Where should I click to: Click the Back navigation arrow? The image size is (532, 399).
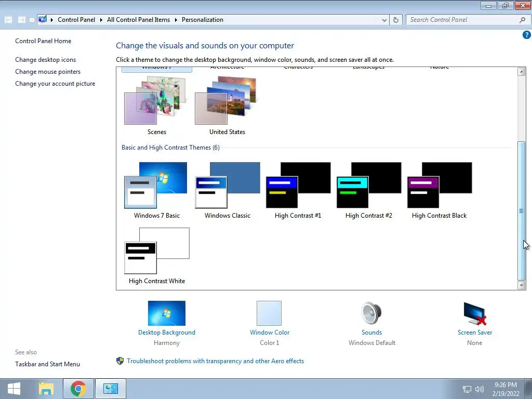[x=8, y=20]
